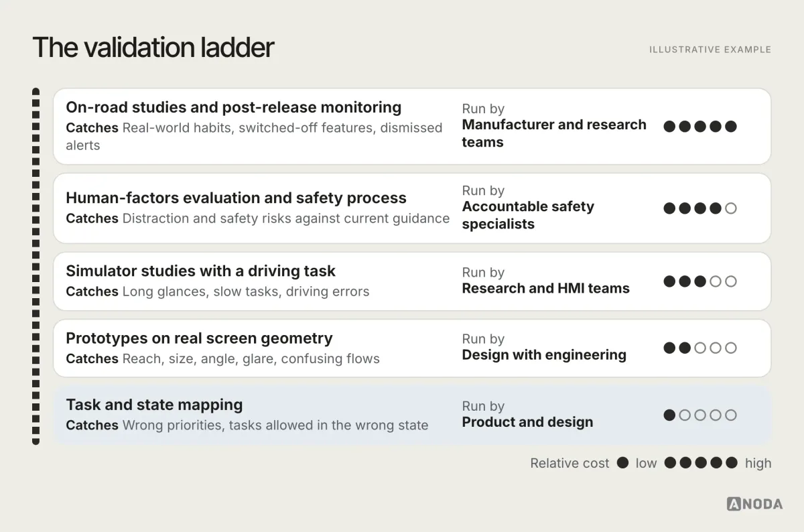This screenshot has width=804, height=532.
Task: Click 'Run by' label in the Simulator studies card
Action: tap(483, 273)
